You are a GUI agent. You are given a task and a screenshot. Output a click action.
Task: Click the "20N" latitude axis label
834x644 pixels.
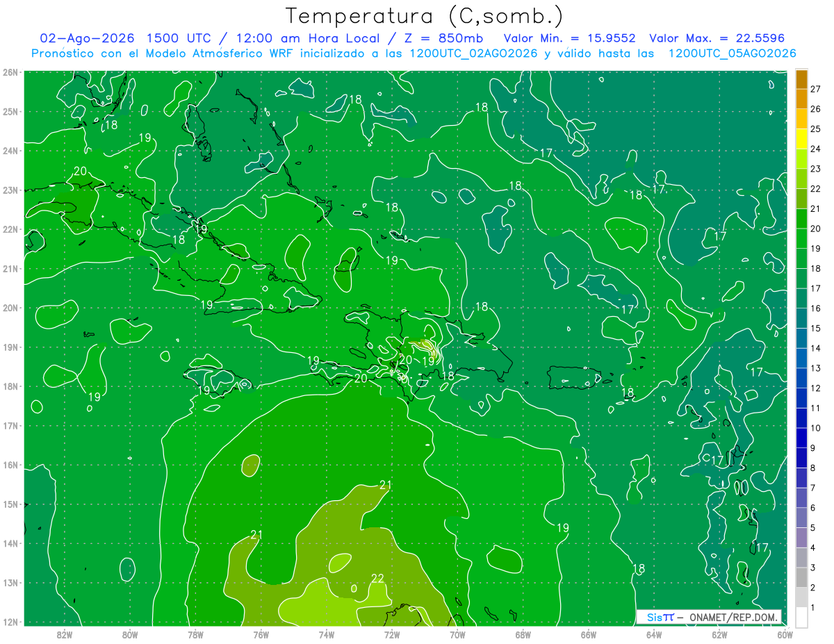(10, 308)
